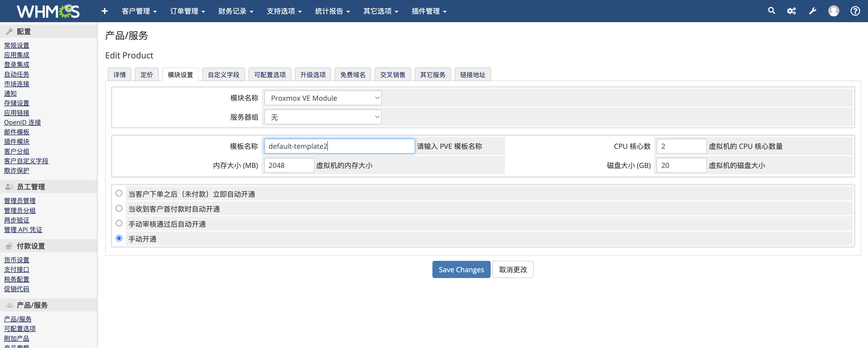The height and width of the screenshot is (348, 868).
Task: Click the plus shortcut icon in navbar
Action: [104, 11]
